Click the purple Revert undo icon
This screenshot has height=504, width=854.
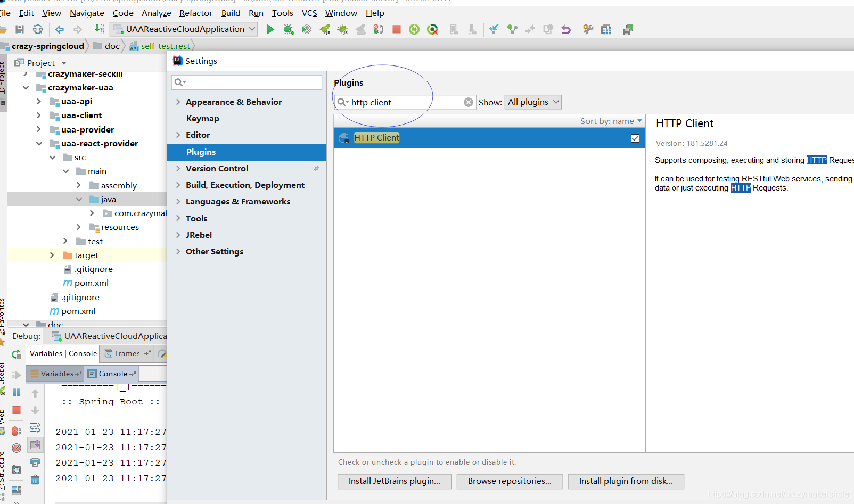coord(566,29)
